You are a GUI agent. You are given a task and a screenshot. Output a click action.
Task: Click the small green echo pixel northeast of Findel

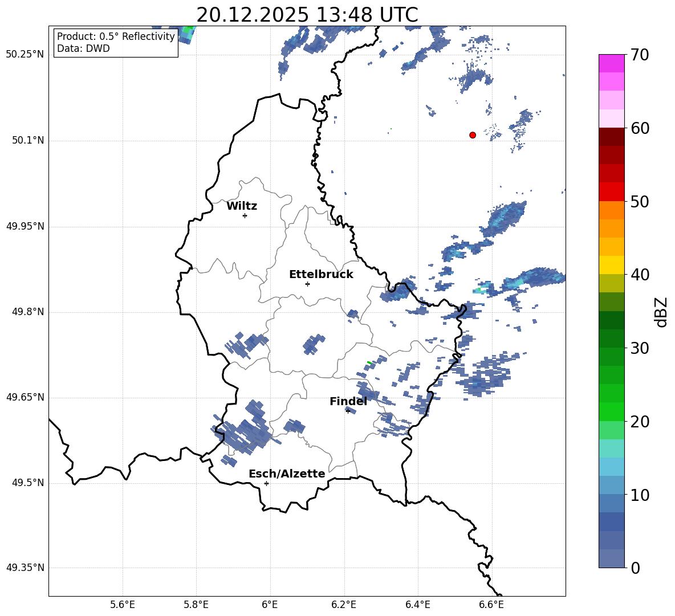coord(369,363)
